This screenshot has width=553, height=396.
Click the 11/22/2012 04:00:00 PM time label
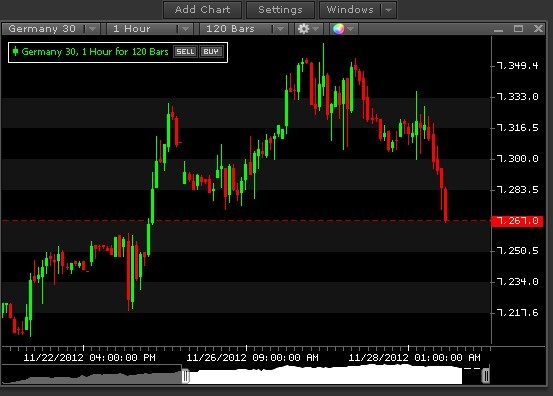coord(90,358)
